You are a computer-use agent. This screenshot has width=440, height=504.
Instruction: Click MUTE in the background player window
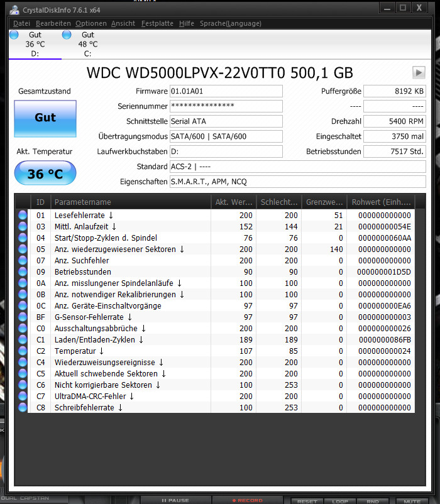412,501
